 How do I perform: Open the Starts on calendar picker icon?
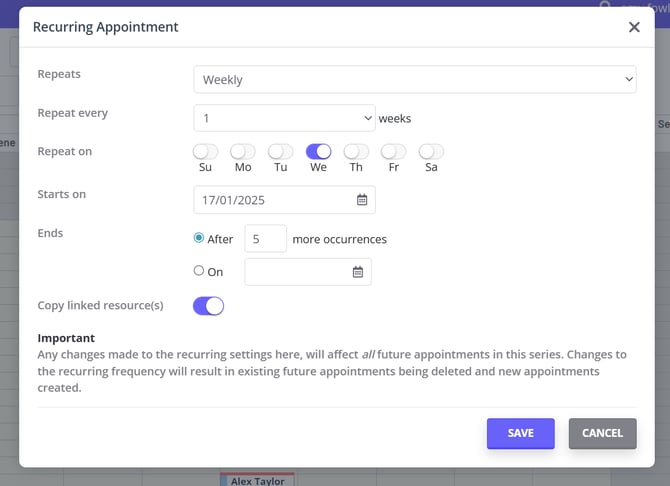click(362, 200)
